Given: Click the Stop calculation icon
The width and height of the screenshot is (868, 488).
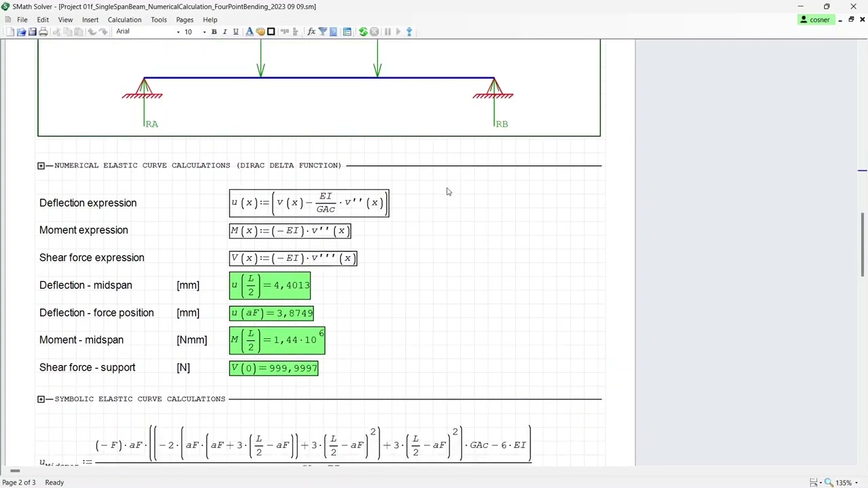Looking at the screenshot, I should pyautogui.click(x=374, y=32).
